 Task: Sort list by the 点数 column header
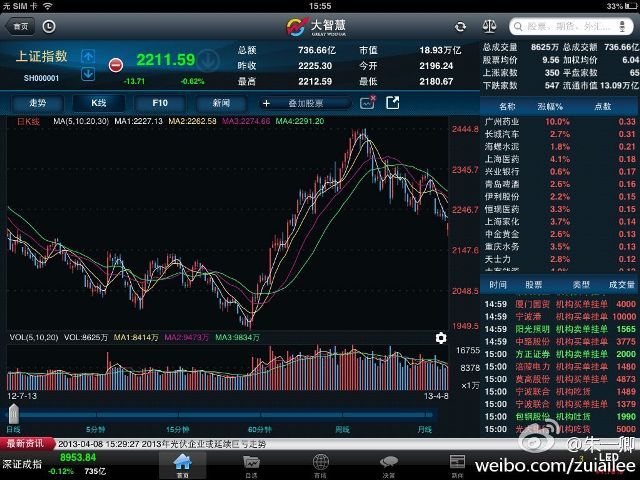602,107
